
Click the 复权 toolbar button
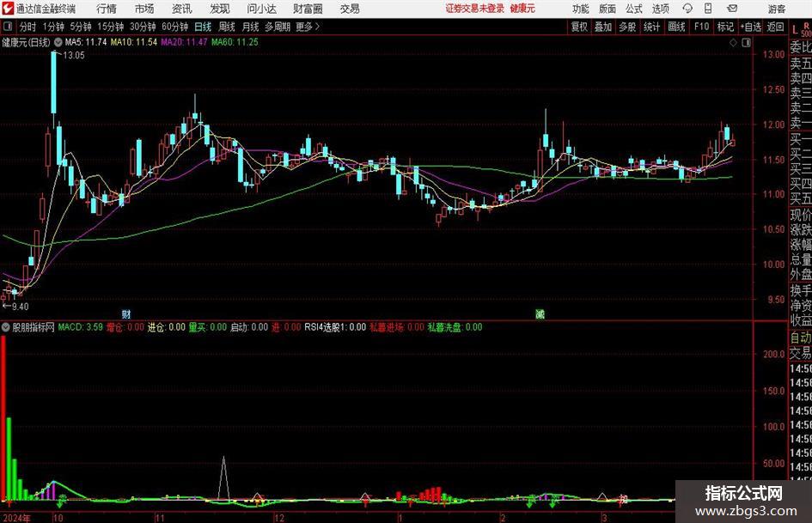pyautogui.click(x=579, y=27)
